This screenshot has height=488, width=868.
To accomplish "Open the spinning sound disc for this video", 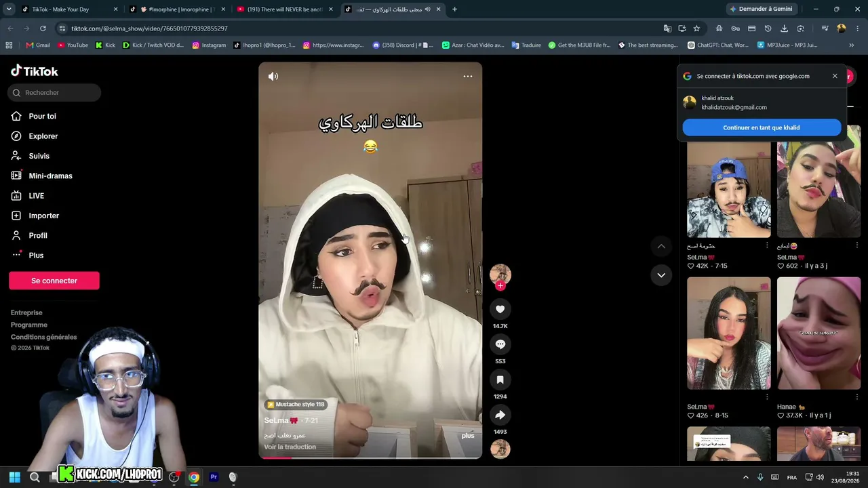I will (500, 449).
